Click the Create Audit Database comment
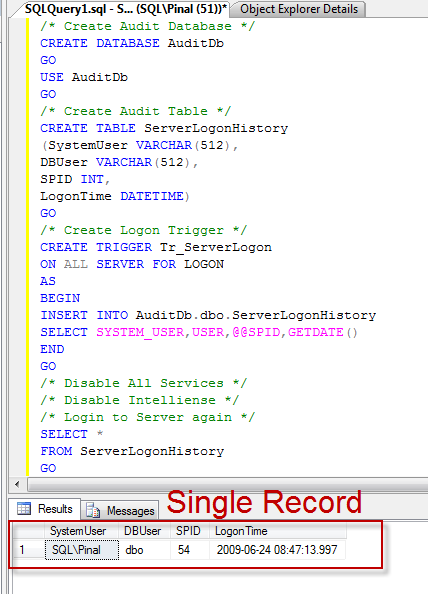The height and width of the screenshot is (594, 428). pyautogui.click(x=148, y=26)
